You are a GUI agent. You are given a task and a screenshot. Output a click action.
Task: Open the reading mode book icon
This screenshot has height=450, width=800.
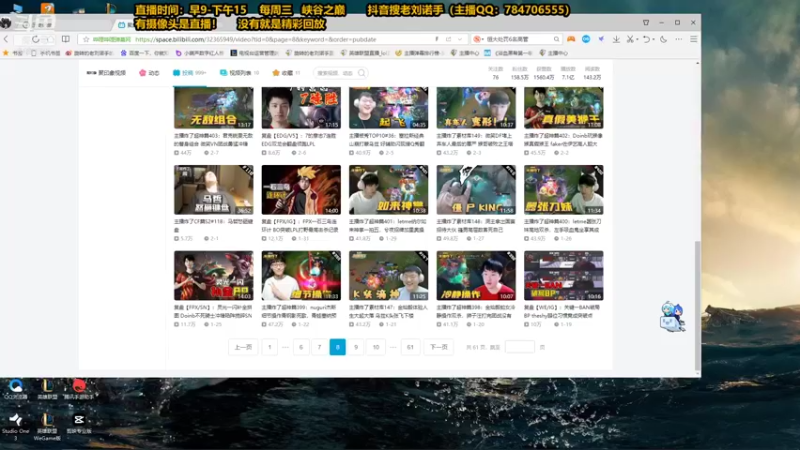(66, 39)
